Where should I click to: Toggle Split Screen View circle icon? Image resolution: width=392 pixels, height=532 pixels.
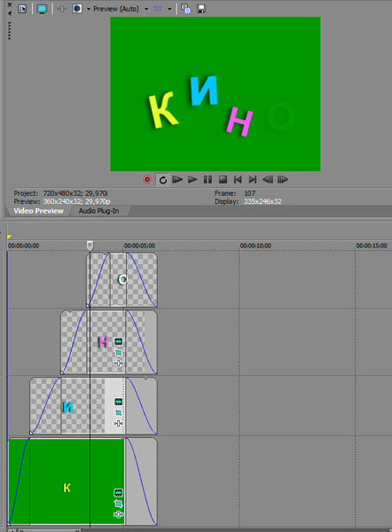[x=77, y=9]
